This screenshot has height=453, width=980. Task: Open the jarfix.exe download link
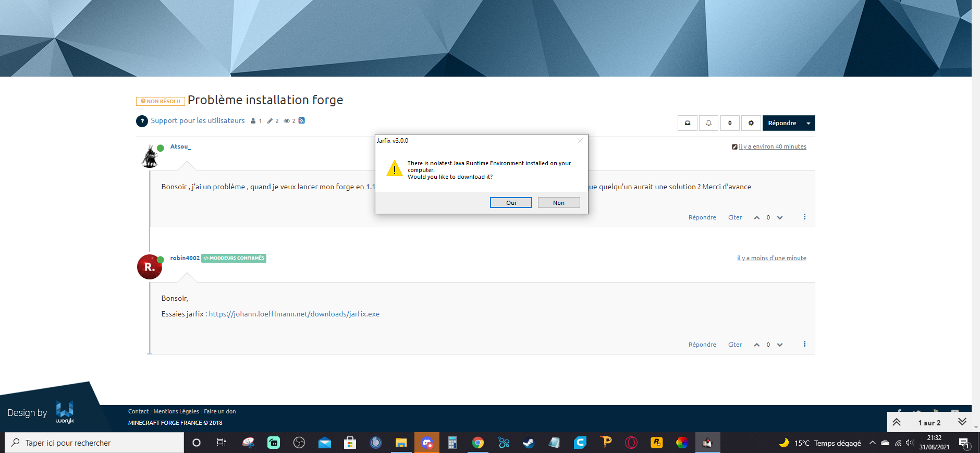[294, 314]
